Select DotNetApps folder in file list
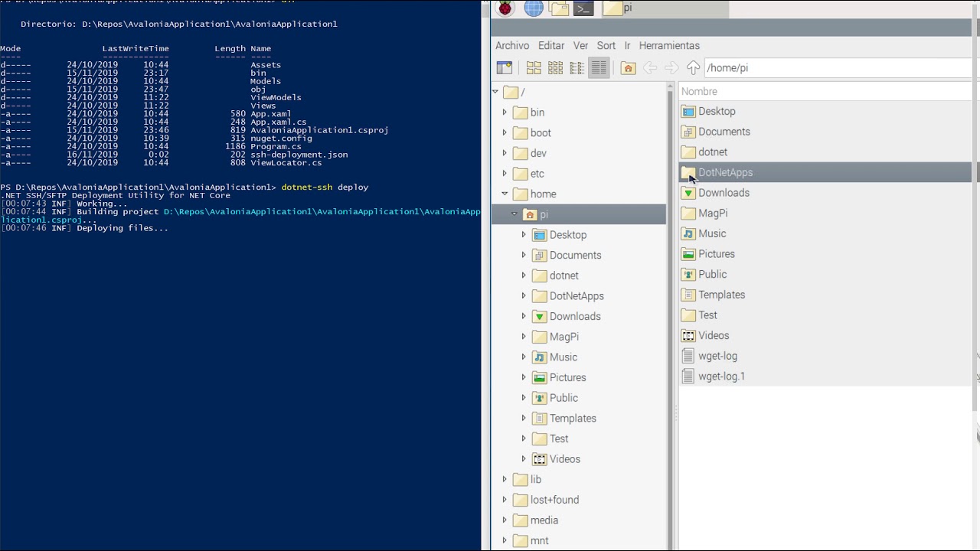 click(825, 172)
